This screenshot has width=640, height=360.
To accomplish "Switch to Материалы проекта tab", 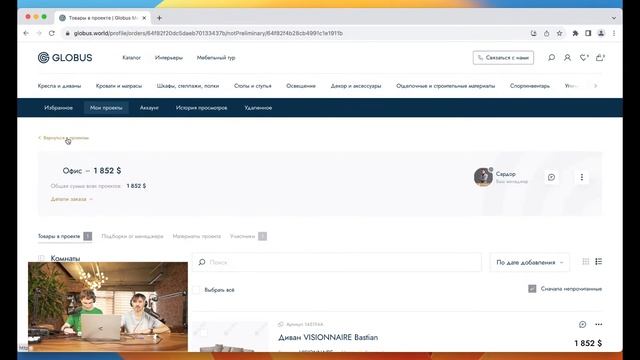I will [197, 236].
